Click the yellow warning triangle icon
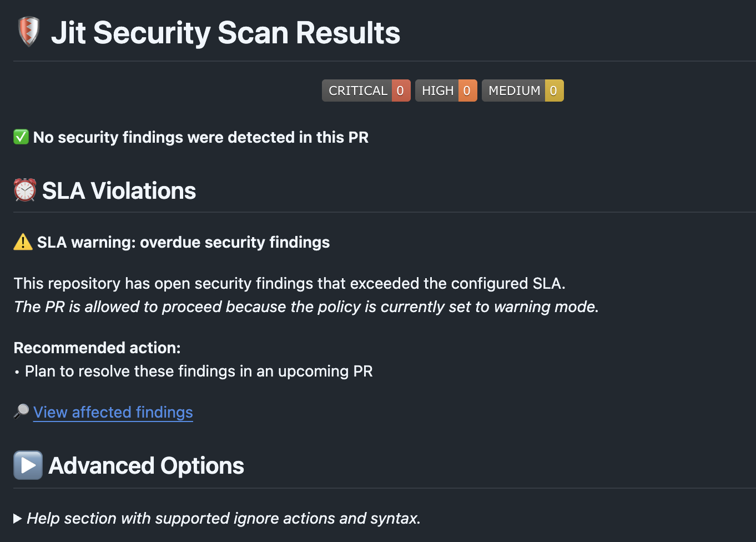Screen dimensions: 756x542 (x=23, y=242)
